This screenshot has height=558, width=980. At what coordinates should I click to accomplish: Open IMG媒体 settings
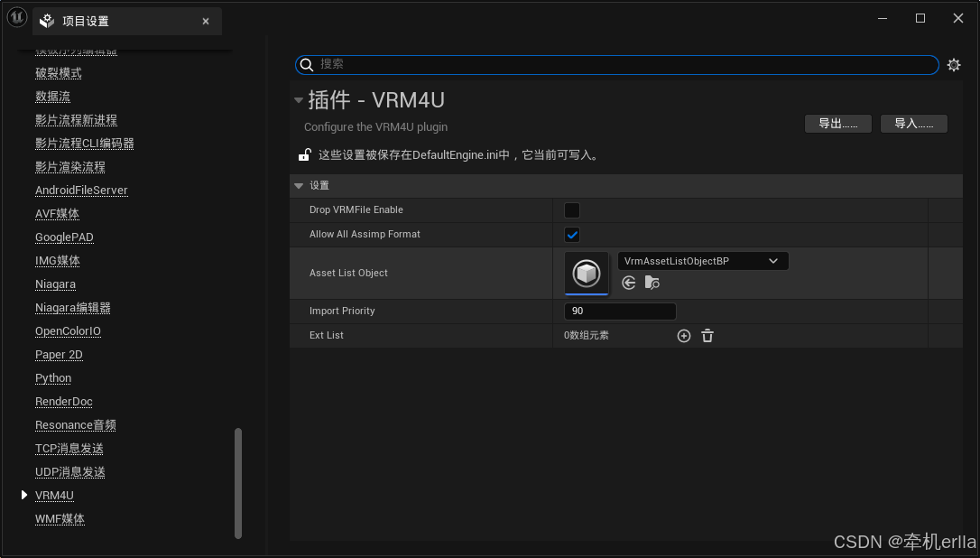(58, 260)
